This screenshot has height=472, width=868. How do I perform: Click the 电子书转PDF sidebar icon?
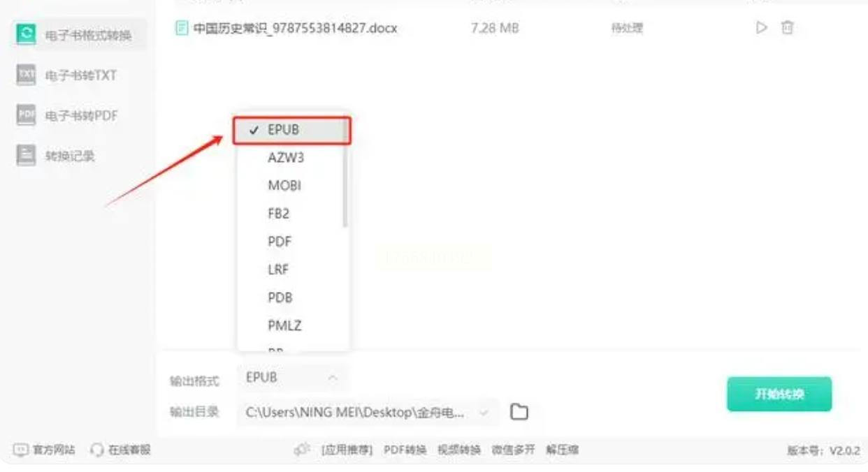26,115
